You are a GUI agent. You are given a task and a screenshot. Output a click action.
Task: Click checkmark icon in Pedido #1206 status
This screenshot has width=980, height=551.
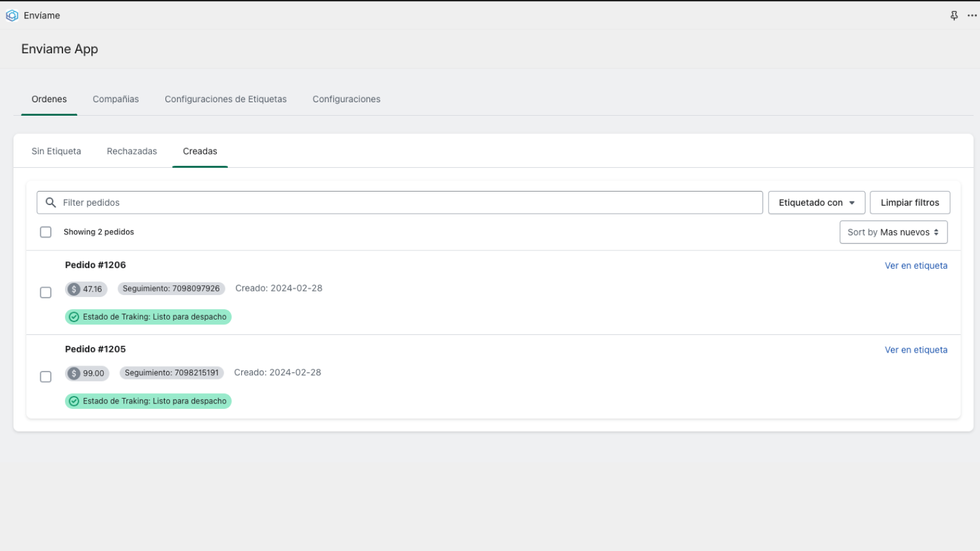(x=74, y=317)
